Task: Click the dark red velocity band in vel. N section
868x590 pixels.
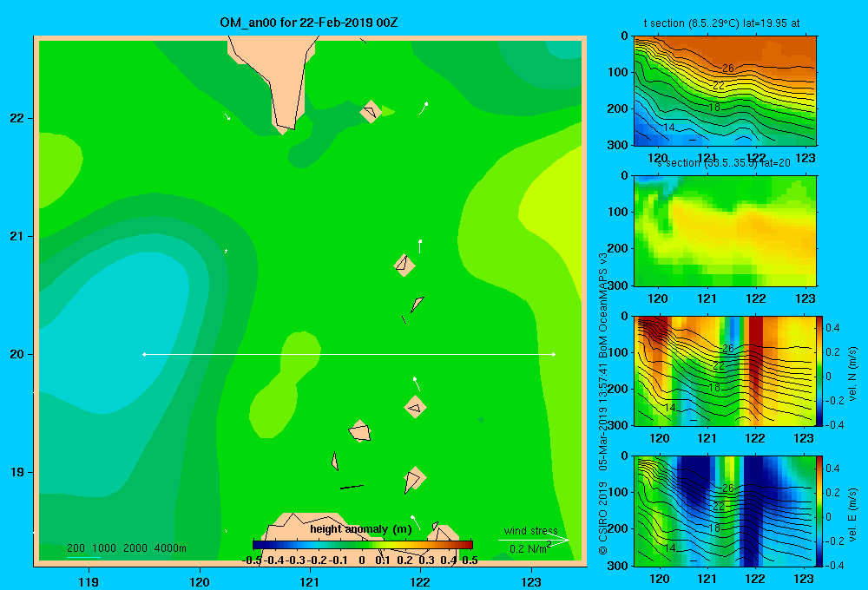Action: click(x=755, y=370)
